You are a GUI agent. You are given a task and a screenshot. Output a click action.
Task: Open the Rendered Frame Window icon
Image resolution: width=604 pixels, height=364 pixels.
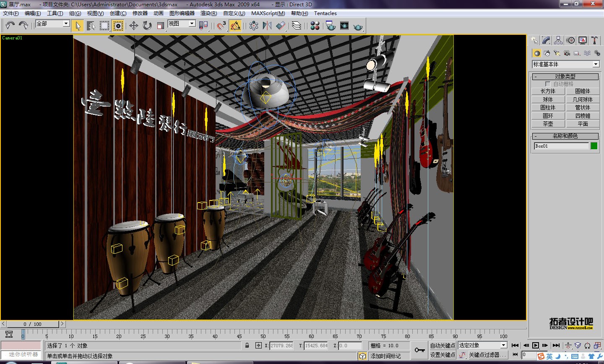point(344,26)
